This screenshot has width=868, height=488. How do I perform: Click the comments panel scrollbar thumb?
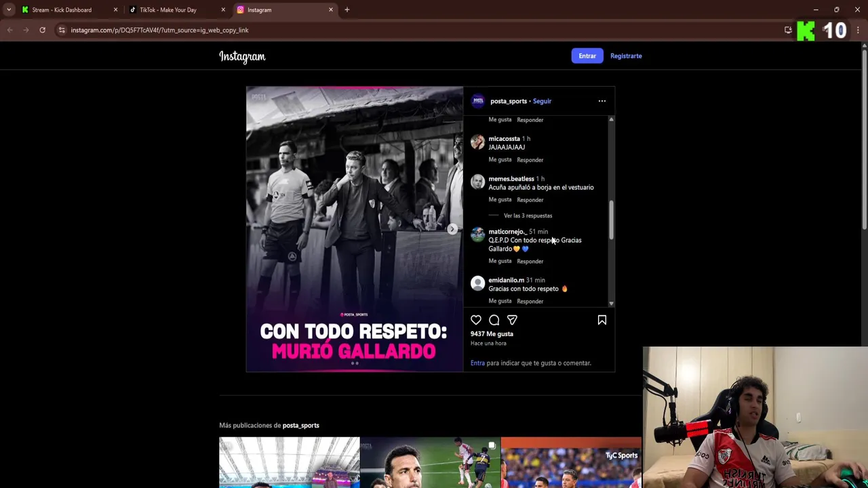click(611, 220)
